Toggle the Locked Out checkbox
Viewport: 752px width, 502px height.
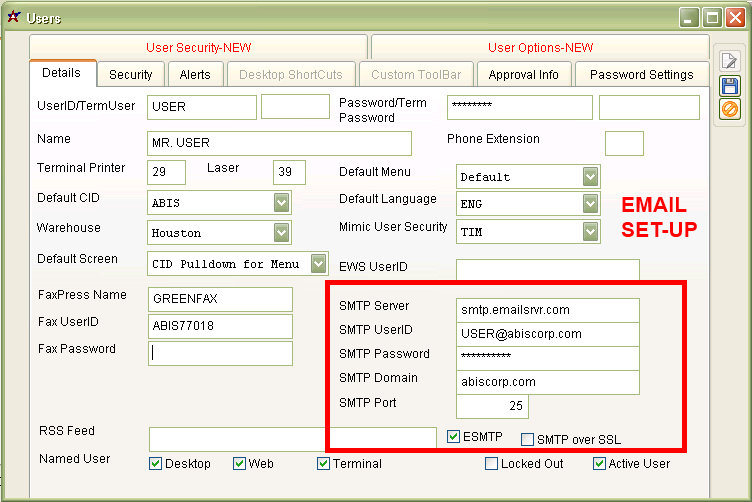[x=491, y=464]
